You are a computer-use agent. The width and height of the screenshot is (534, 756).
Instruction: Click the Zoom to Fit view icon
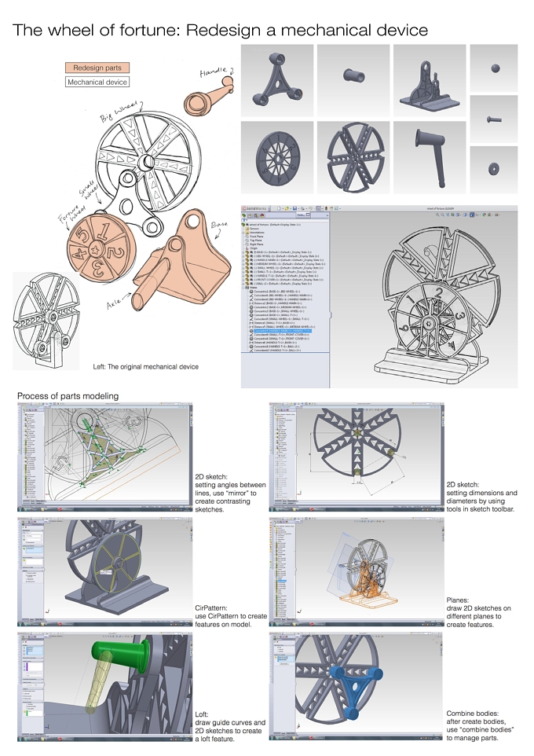pos(437,215)
